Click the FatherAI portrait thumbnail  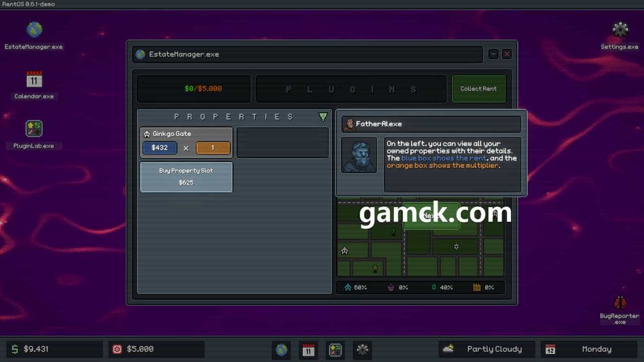click(359, 155)
